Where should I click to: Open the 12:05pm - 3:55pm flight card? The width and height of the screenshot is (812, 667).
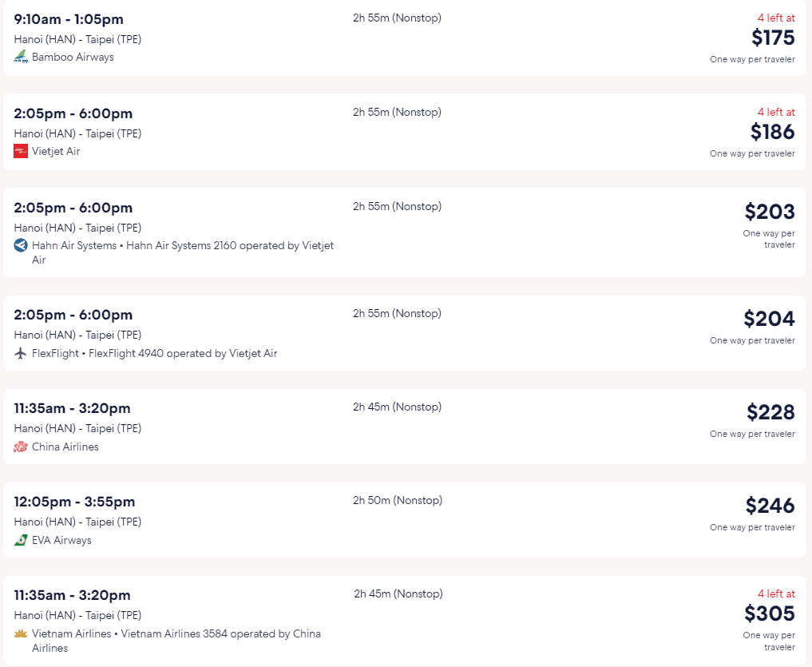pyautogui.click(x=405, y=520)
